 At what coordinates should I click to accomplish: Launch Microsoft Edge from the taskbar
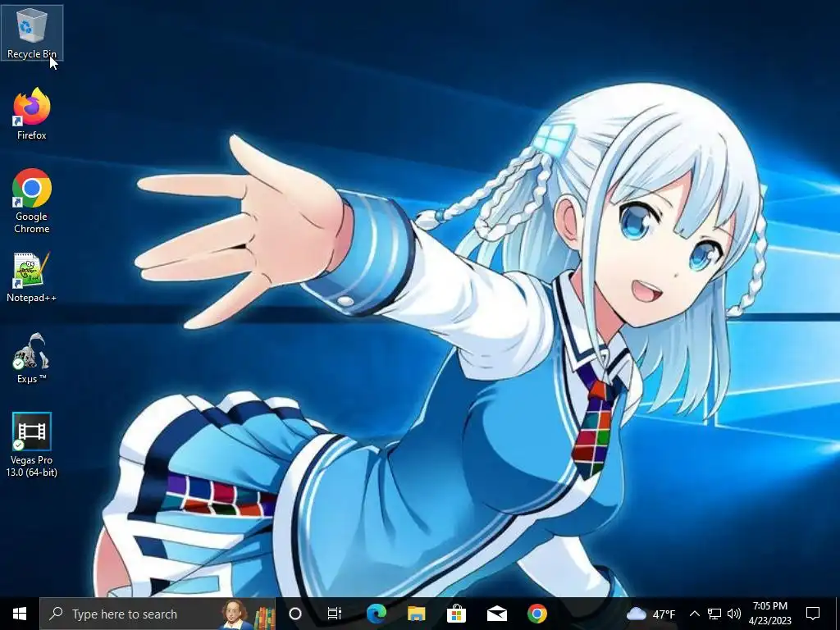coord(376,614)
